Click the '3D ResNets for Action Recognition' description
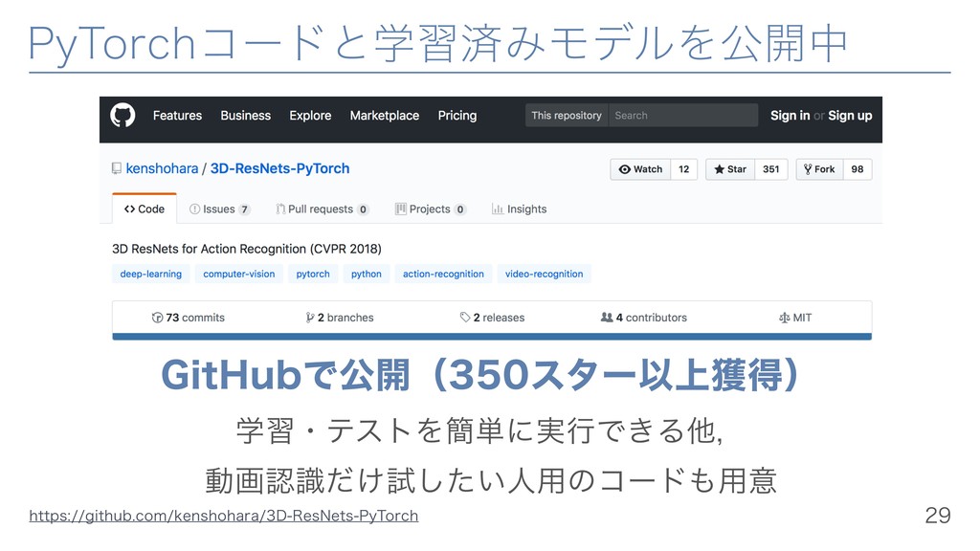980x551 pixels. pos(247,249)
